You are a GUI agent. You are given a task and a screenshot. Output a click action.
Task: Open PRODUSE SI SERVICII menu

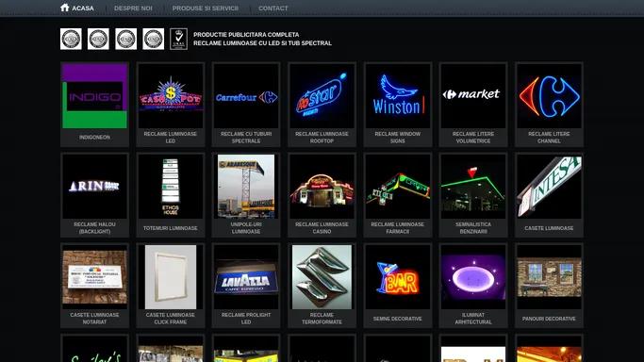[x=206, y=8]
